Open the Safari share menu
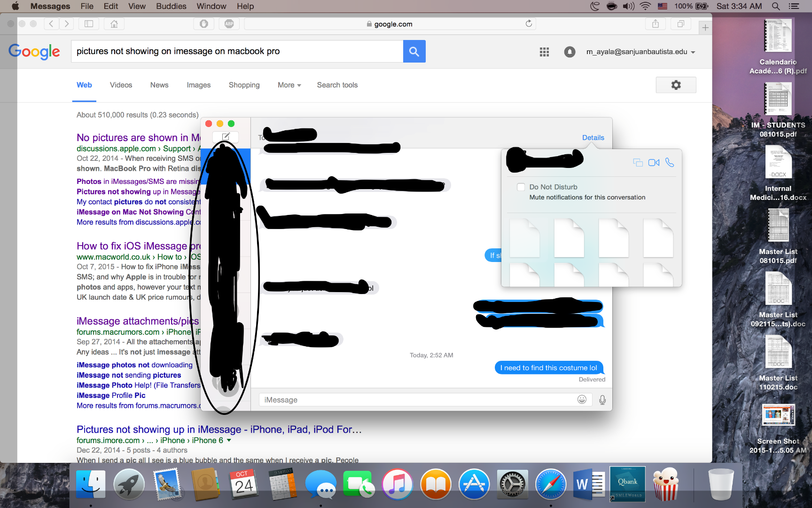The image size is (812, 508). click(x=656, y=24)
